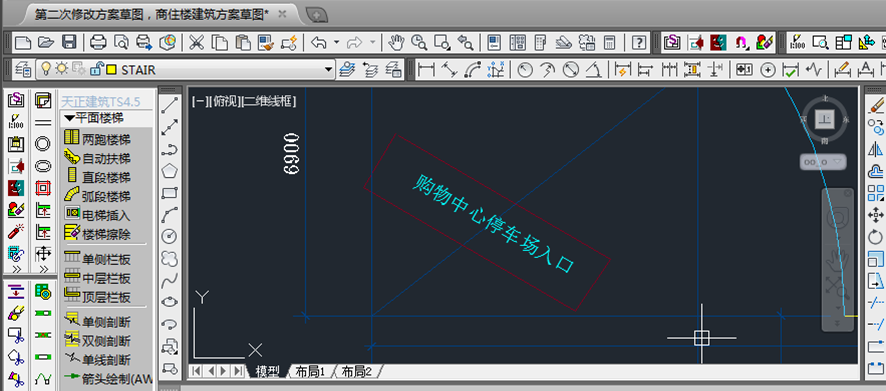The image size is (886, 391).
Task: Select the Ellipse draw tool
Action: pyautogui.click(x=170, y=302)
